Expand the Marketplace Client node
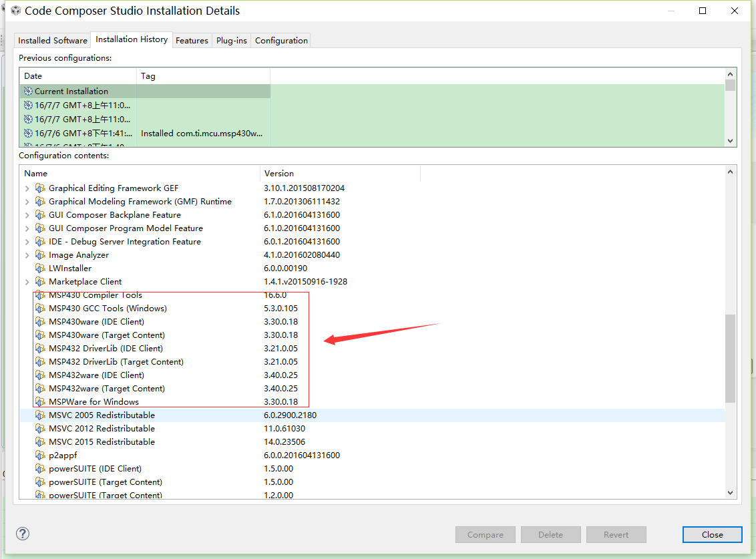This screenshot has height=559, width=756. (27, 282)
